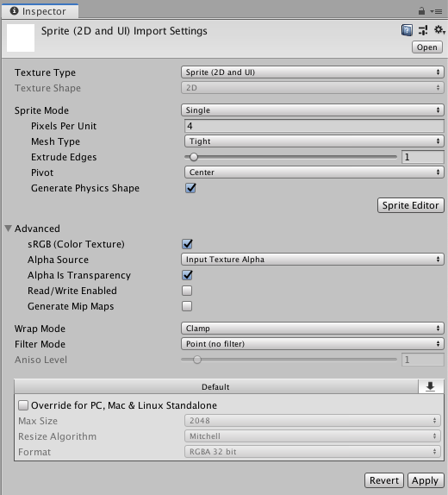This screenshot has width=448, height=495.
Task: Click the Open button
Action: [426, 47]
